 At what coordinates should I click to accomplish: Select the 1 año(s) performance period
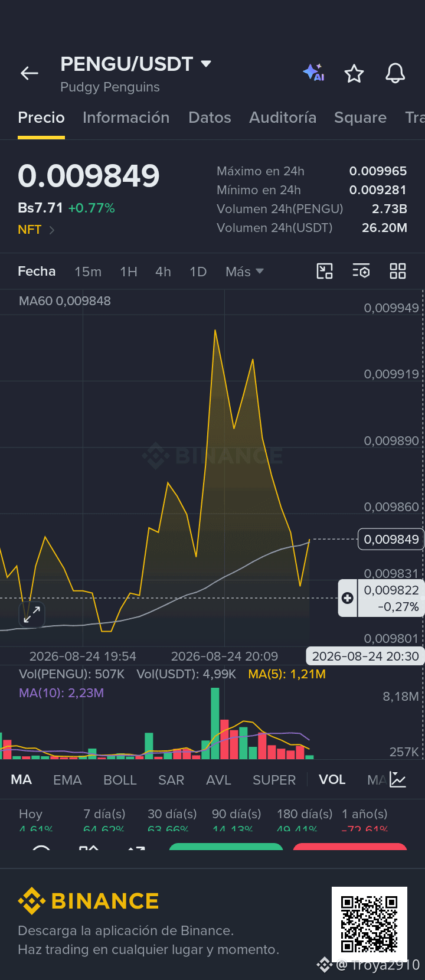pos(365,820)
